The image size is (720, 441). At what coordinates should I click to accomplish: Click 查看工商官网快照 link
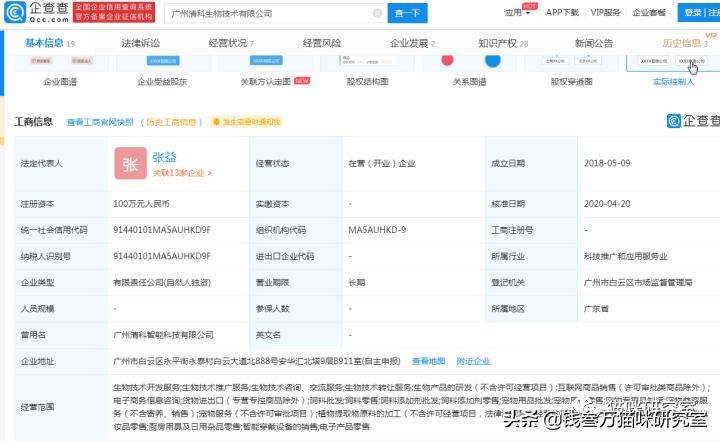[100, 122]
